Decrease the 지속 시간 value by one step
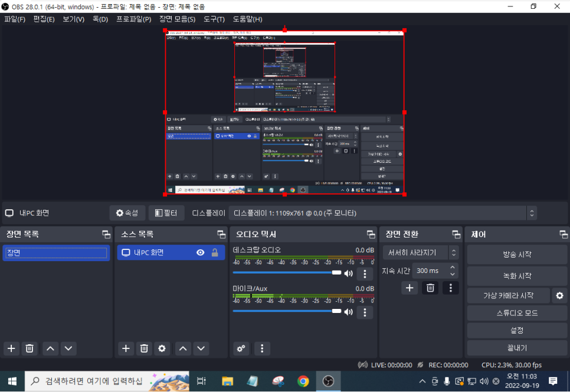570x392 pixels. coord(453,274)
